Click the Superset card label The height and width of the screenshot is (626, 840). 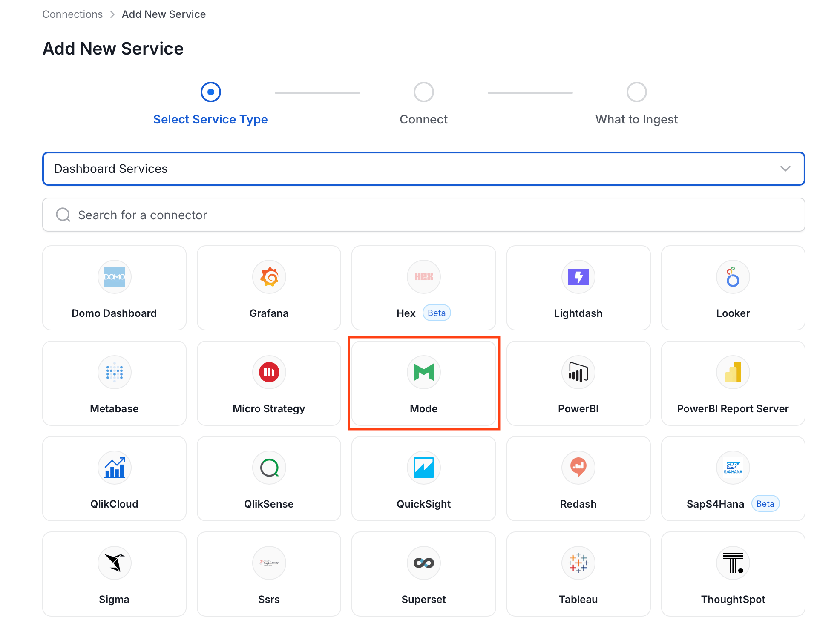tap(423, 599)
